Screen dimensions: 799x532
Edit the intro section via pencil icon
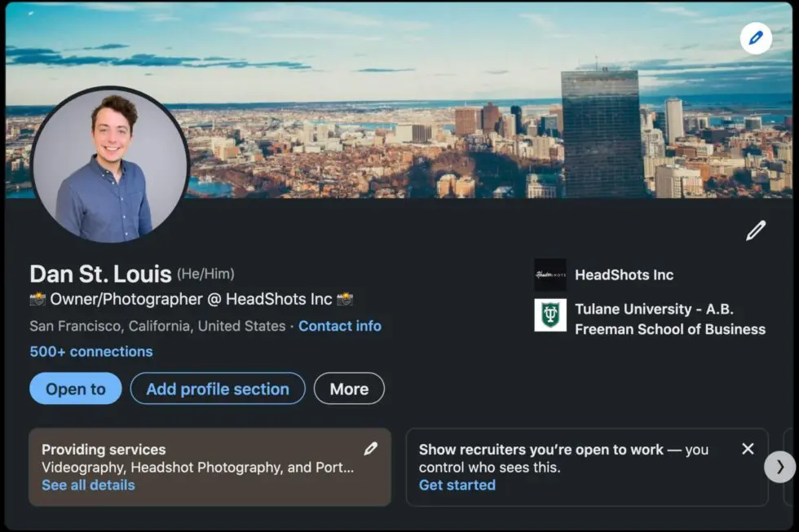click(756, 231)
